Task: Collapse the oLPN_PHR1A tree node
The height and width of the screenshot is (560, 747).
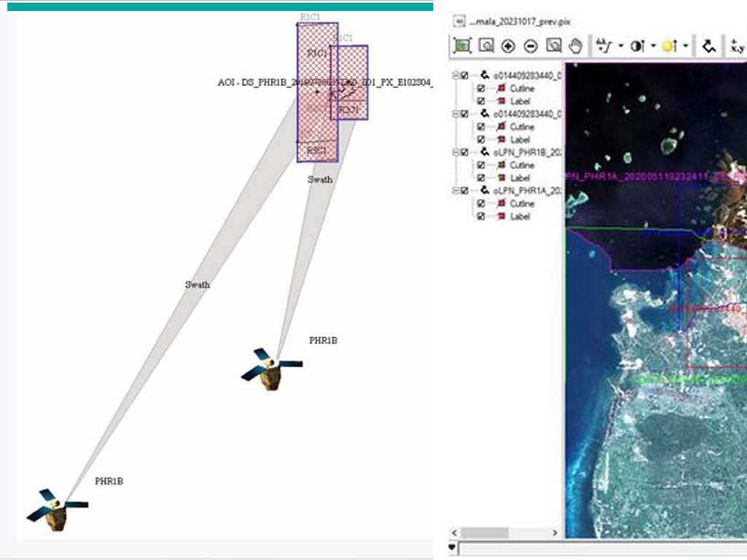Action: tap(455, 191)
